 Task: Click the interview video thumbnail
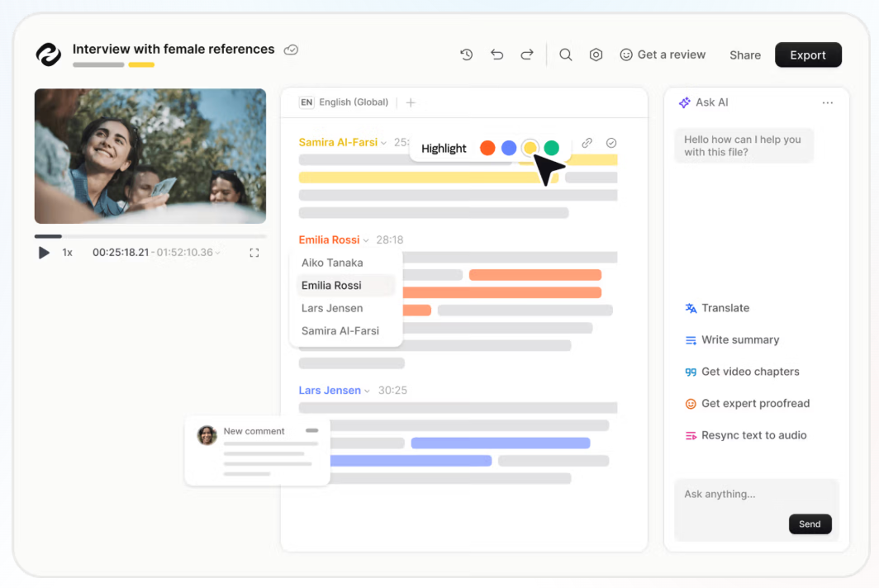(150, 156)
